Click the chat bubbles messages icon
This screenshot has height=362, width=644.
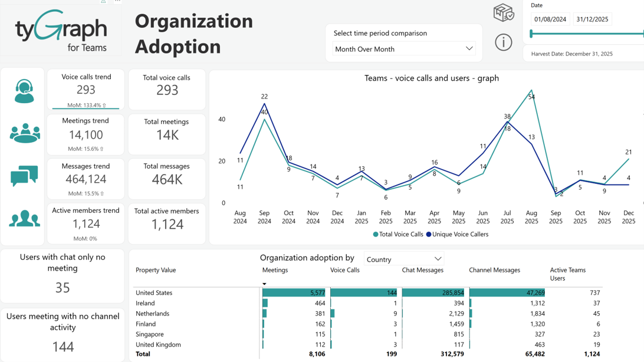click(24, 176)
